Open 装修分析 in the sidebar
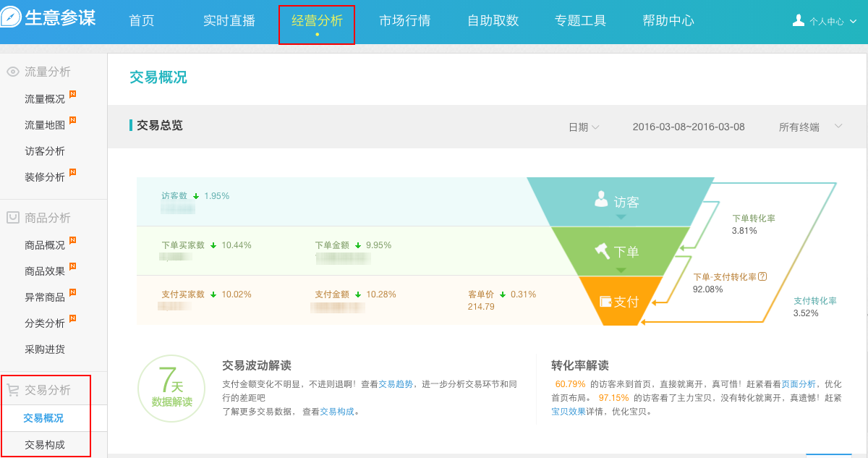The image size is (868, 458). click(45, 177)
